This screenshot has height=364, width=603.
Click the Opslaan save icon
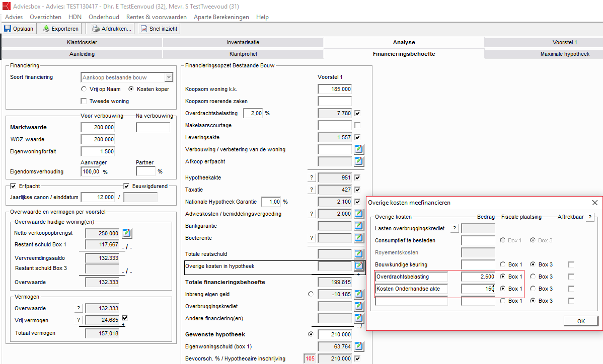[x=8, y=29]
